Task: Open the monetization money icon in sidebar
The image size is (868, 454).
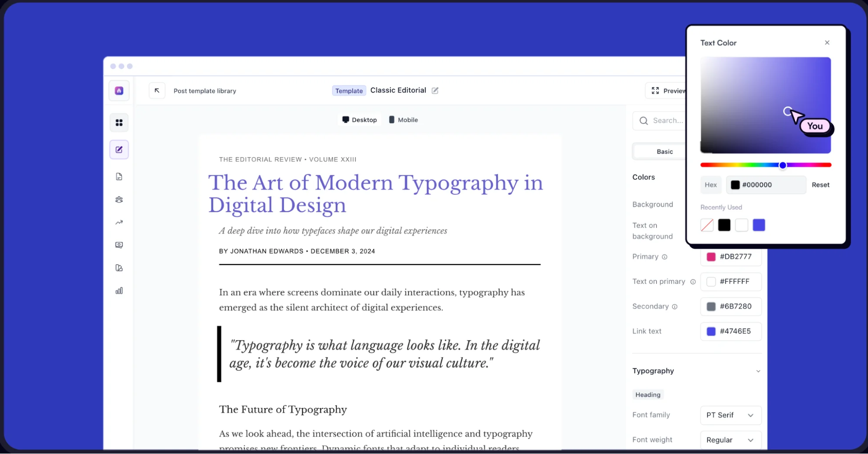Action: (x=119, y=245)
